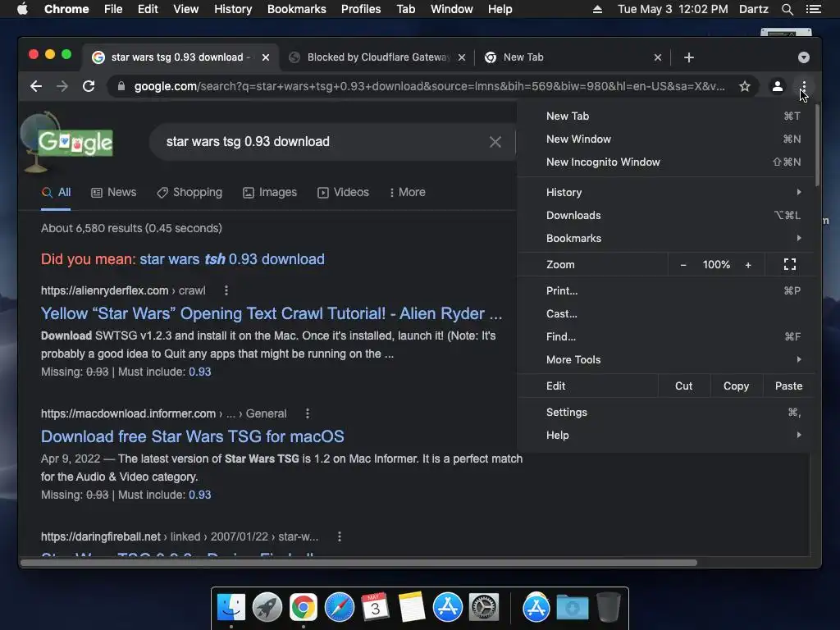Viewport: 840px width, 630px height.
Task: Click the Google doodle logo
Action: click(x=67, y=142)
